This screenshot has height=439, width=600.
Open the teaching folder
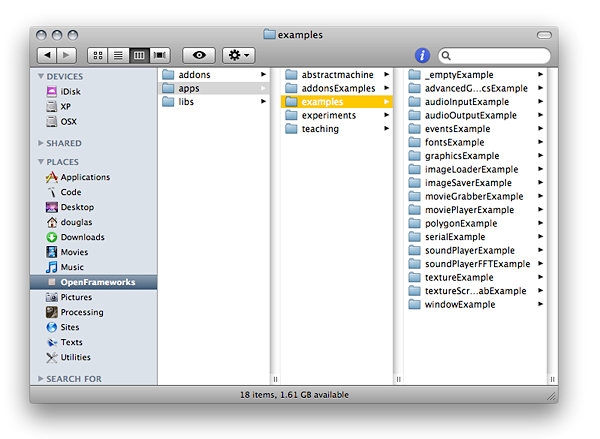(320, 129)
